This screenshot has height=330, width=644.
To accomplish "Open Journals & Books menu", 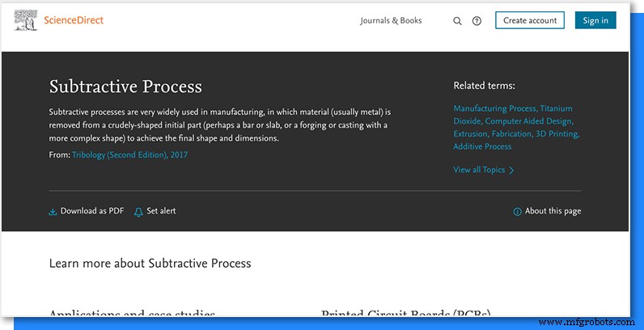I will [x=391, y=21].
